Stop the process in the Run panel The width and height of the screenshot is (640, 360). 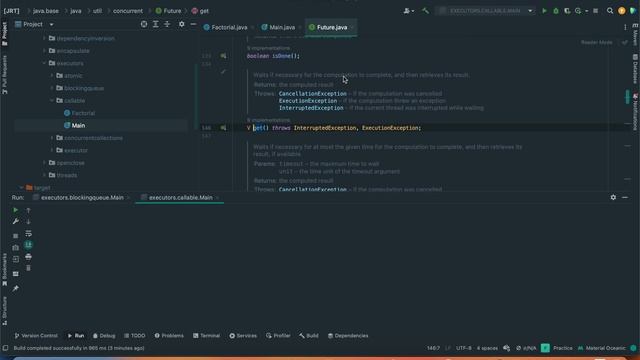coord(16,236)
